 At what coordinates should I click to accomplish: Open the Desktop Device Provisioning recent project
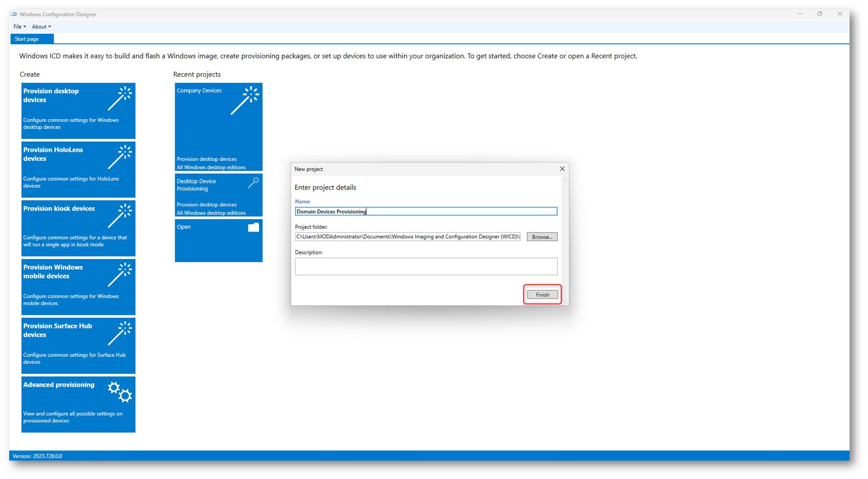(219, 195)
